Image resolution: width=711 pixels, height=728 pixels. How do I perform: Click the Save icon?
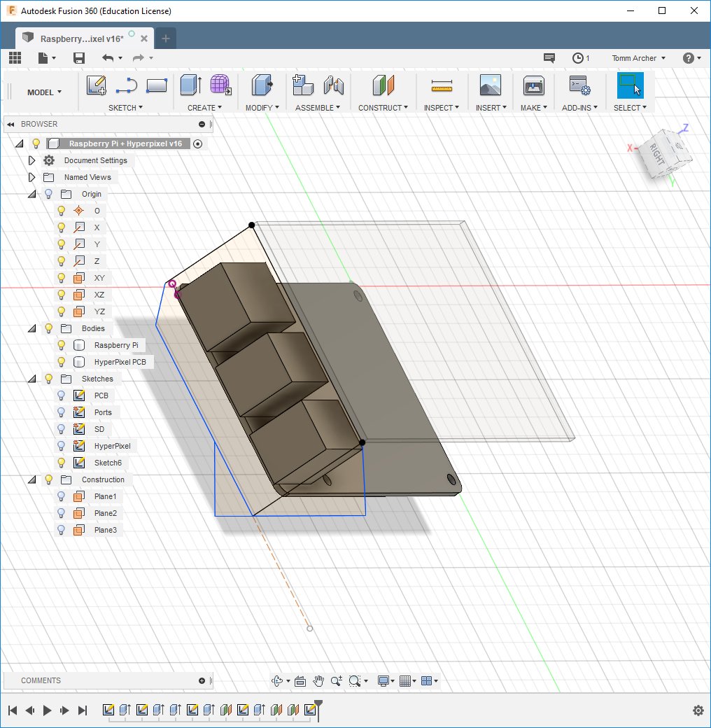(x=79, y=57)
